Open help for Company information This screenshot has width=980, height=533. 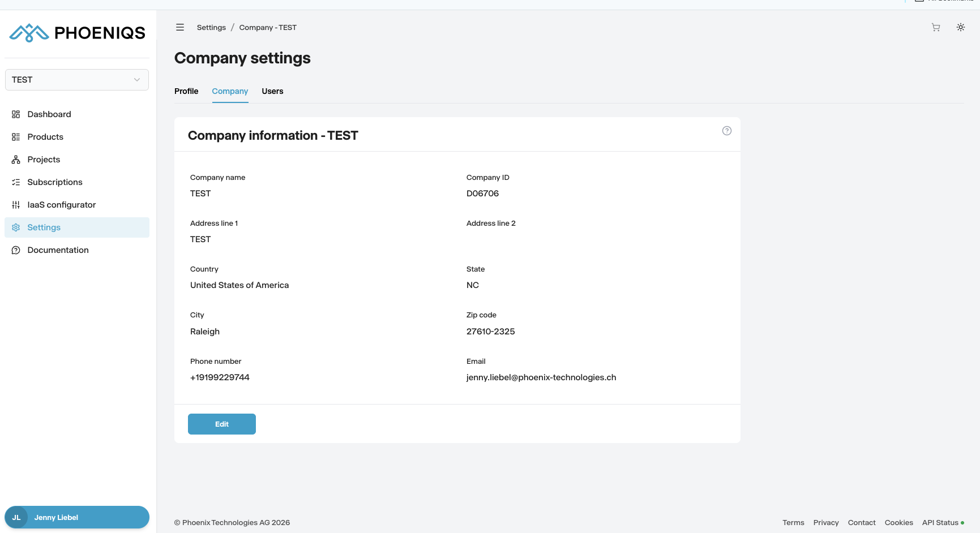pos(727,131)
